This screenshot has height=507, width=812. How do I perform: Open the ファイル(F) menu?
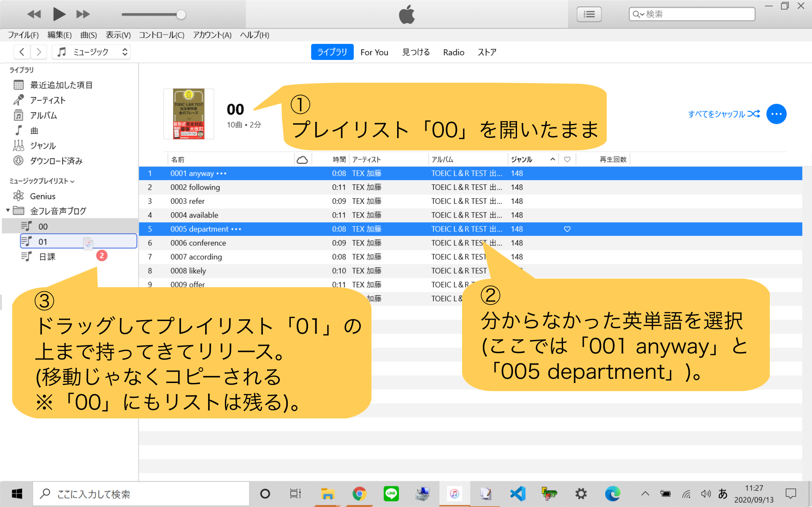pos(23,35)
